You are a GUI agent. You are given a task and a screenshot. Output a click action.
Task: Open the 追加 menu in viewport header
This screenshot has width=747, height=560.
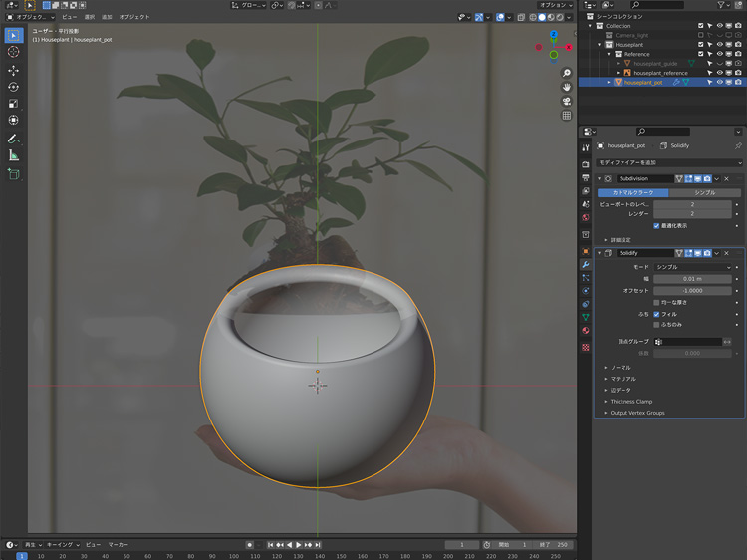click(106, 17)
